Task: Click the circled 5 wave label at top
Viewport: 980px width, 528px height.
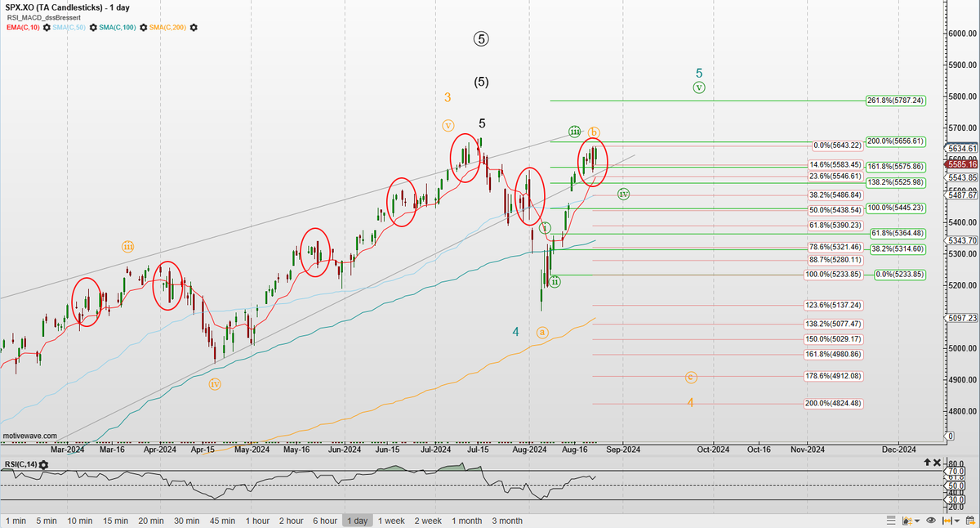Action: (x=482, y=38)
